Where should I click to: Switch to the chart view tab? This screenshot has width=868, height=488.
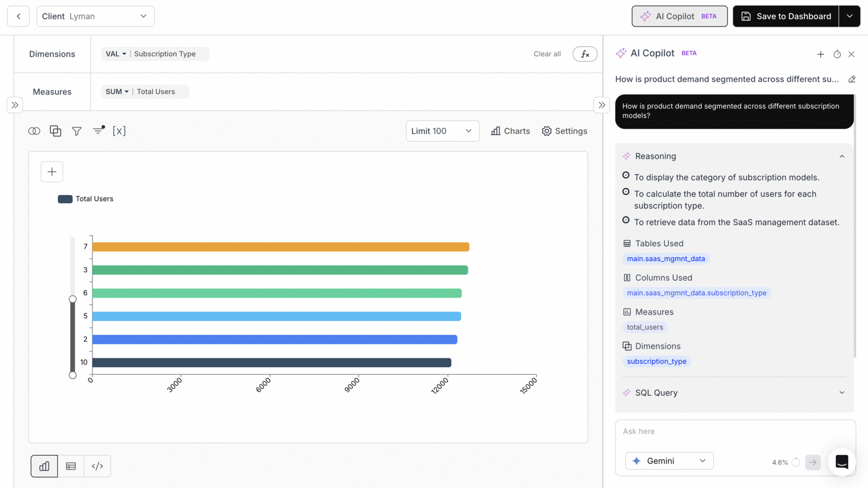pyautogui.click(x=44, y=466)
